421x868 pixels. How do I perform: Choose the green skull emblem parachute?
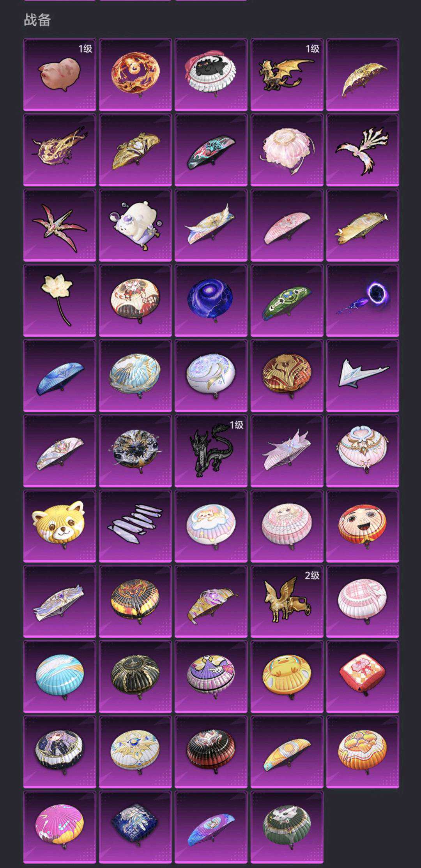(x=287, y=828)
